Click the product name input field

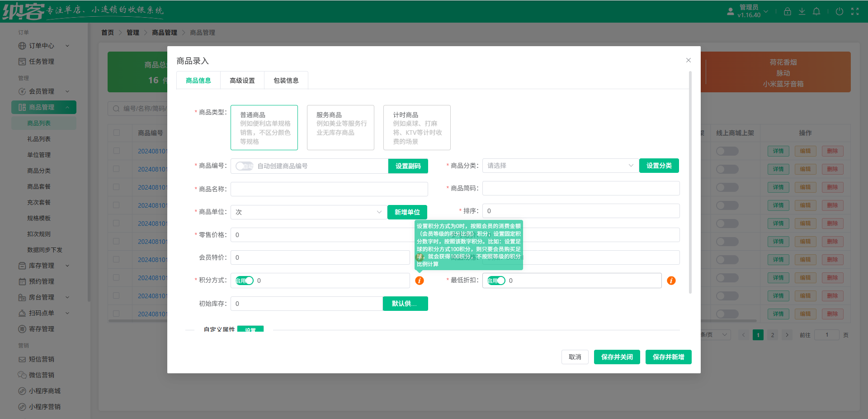tap(329, 189)
